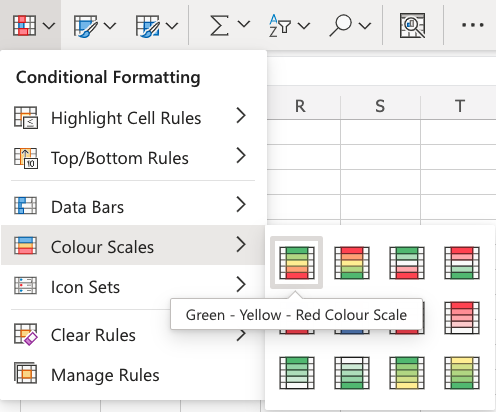Select the Clear Rules entry
Screen dimensions: 496x412
[133, 335]
